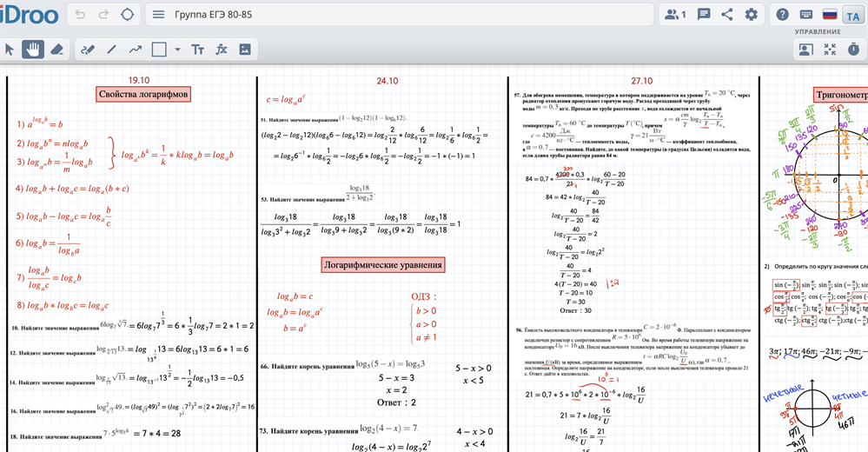The width and height of the screenshot is (868, 452).
Task: Open board settings gear
Action: 752,15
